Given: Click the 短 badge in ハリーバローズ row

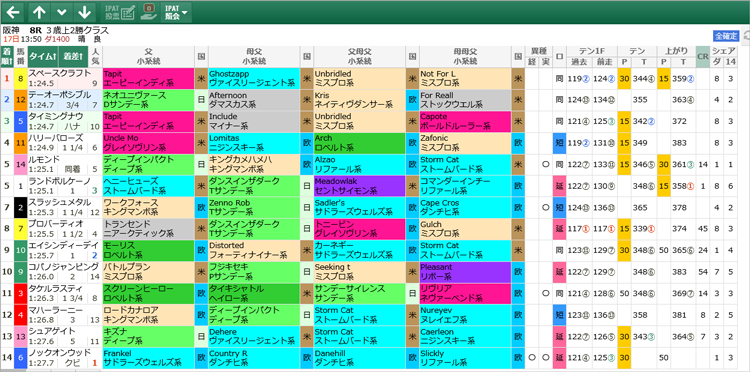Looking at the screenshot, I should pyautogui.click(x=560, y=143).
